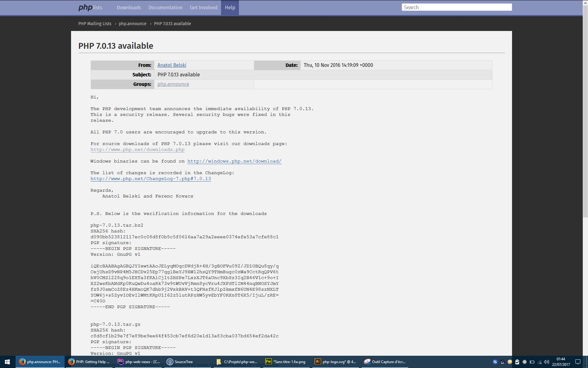Open the Get Involved menu

[203, 7]
